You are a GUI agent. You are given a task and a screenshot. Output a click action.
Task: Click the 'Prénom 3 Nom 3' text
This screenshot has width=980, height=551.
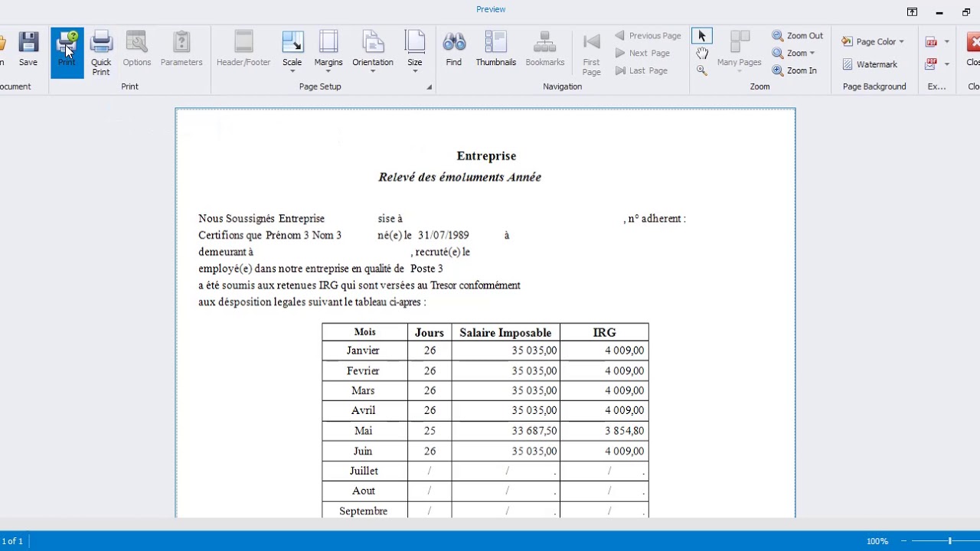coord(303,235)
